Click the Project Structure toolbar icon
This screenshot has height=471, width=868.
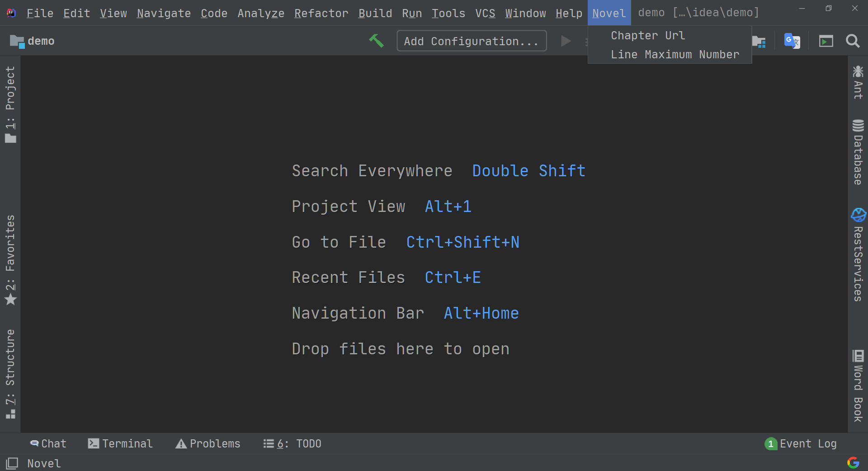pos(759,41)
